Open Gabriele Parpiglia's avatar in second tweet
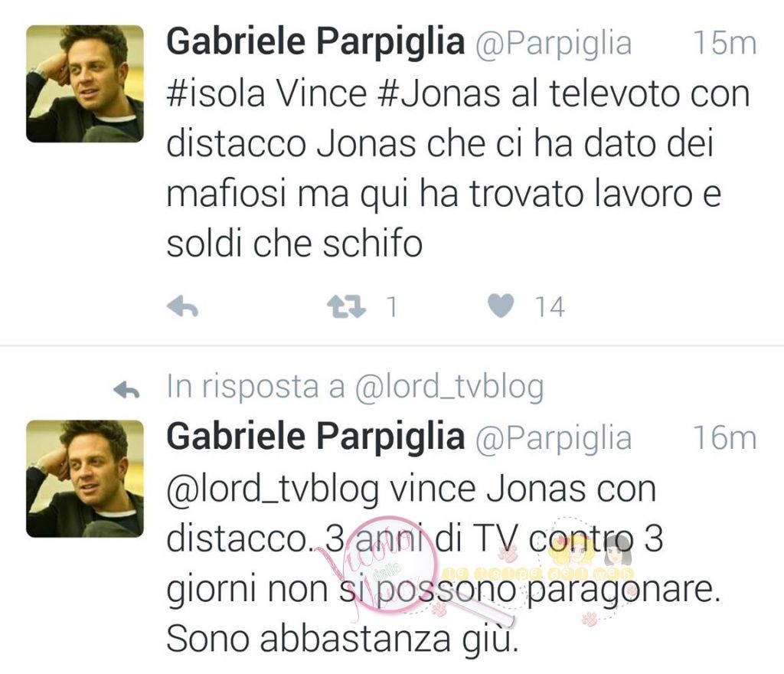This screenshot has height=674, width=784. click(85, 479)
